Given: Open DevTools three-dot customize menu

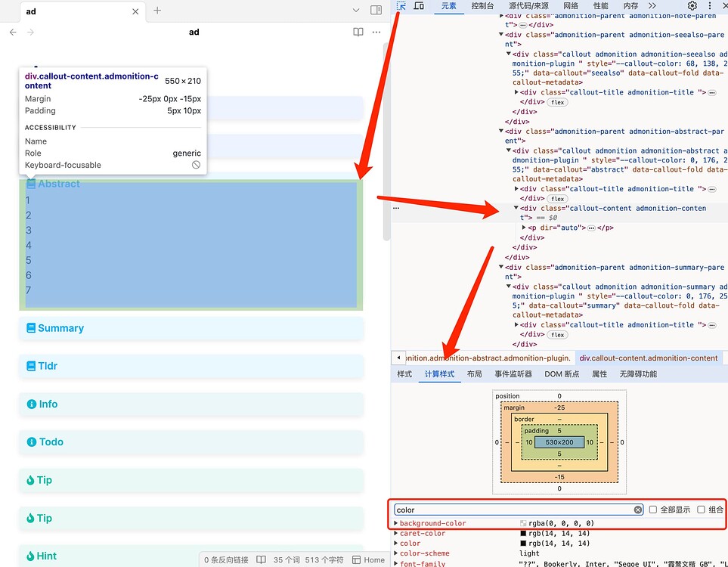Looking at the screenshot, I should pos(711,6).
